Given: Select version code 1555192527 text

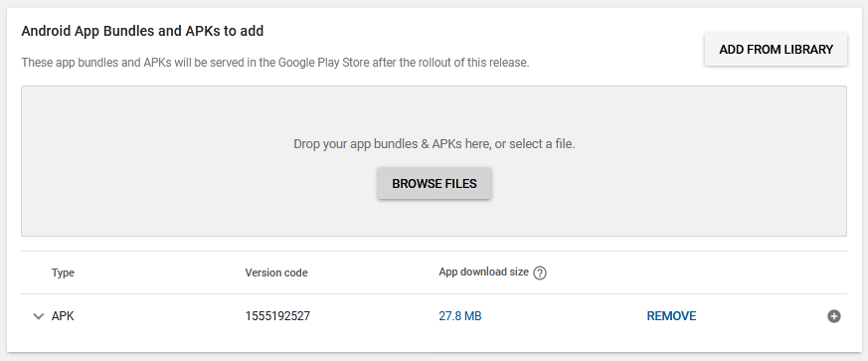Looking at the screenshot, I should coord(277,316).
